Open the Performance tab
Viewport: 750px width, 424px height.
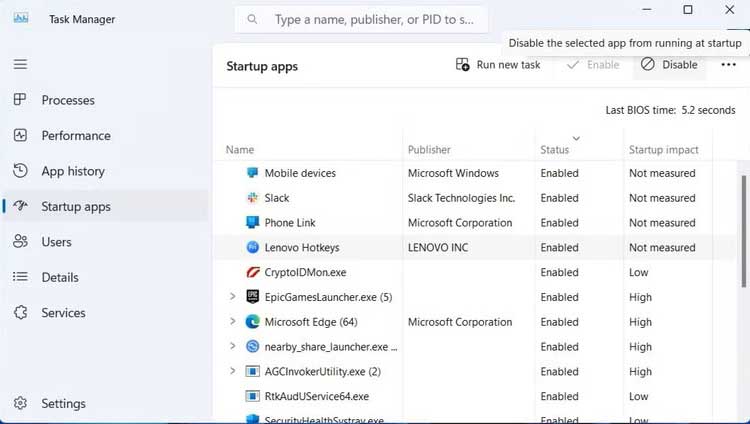75,136
